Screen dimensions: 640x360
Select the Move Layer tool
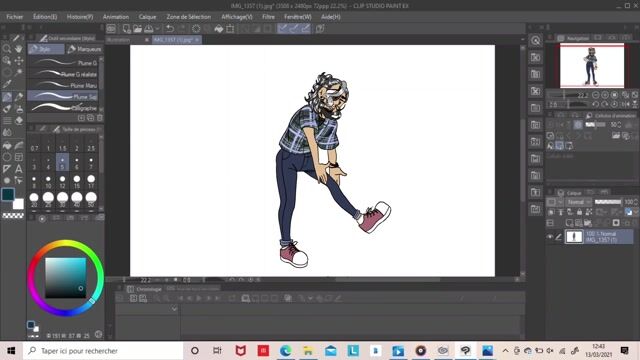pyautogui.click(x=19, y=60)
